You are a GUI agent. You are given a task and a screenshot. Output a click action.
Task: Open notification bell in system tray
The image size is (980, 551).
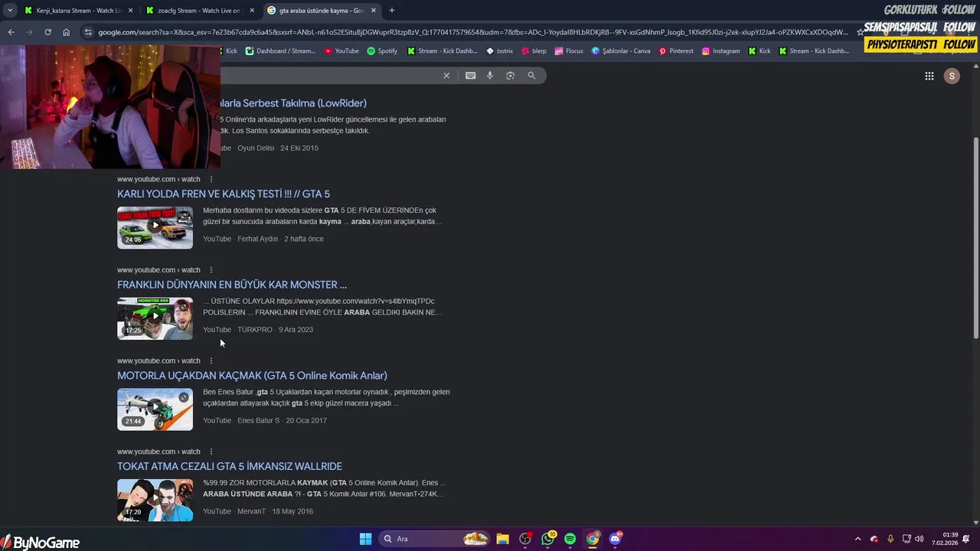point(966,539)
